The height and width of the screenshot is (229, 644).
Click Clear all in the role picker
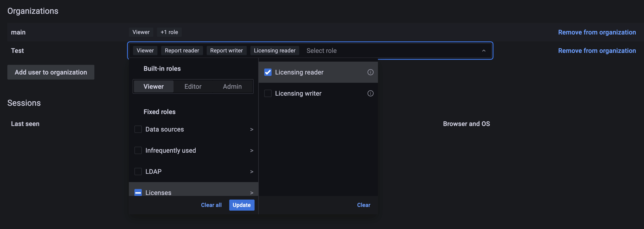click(x=211, y=205)
